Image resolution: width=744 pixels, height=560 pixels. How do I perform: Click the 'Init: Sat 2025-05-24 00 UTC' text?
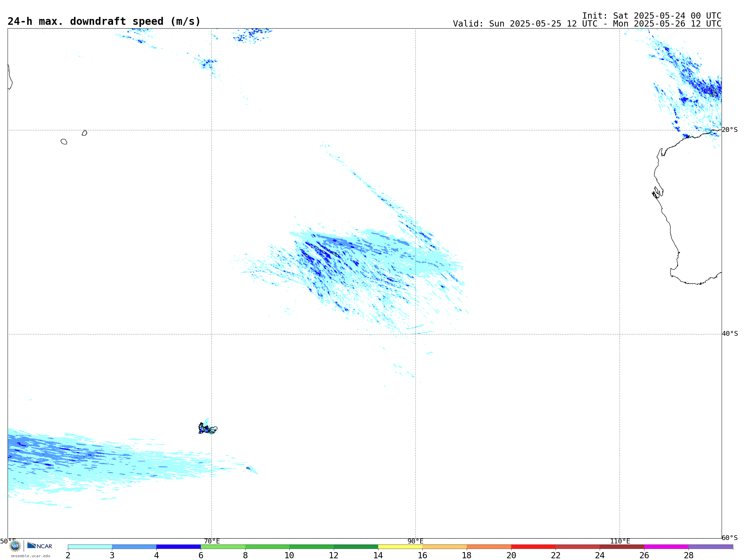point(652,16)
